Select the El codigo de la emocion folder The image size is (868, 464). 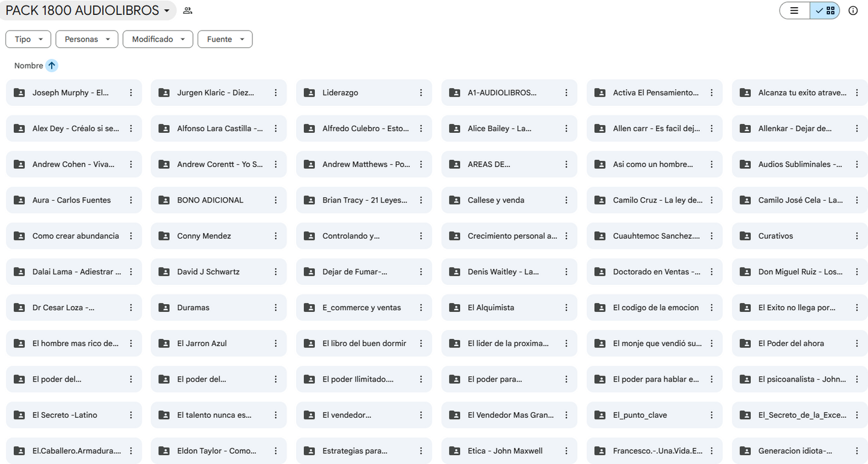coord(655,307)
